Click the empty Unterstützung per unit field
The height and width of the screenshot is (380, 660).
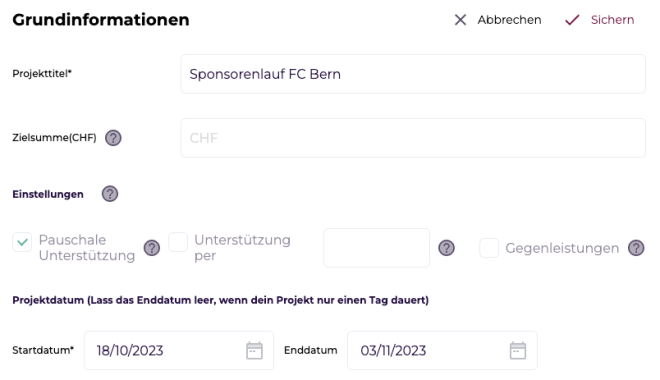[377, 248]
